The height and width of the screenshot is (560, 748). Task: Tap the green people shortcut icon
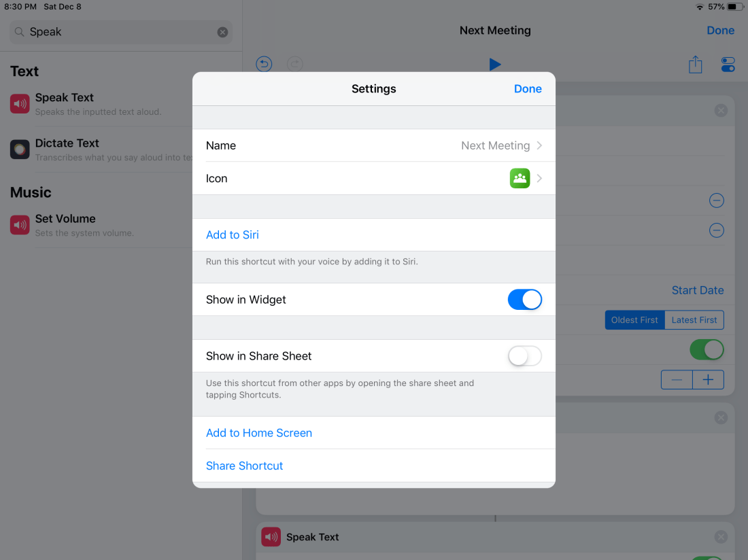point(520,178)
